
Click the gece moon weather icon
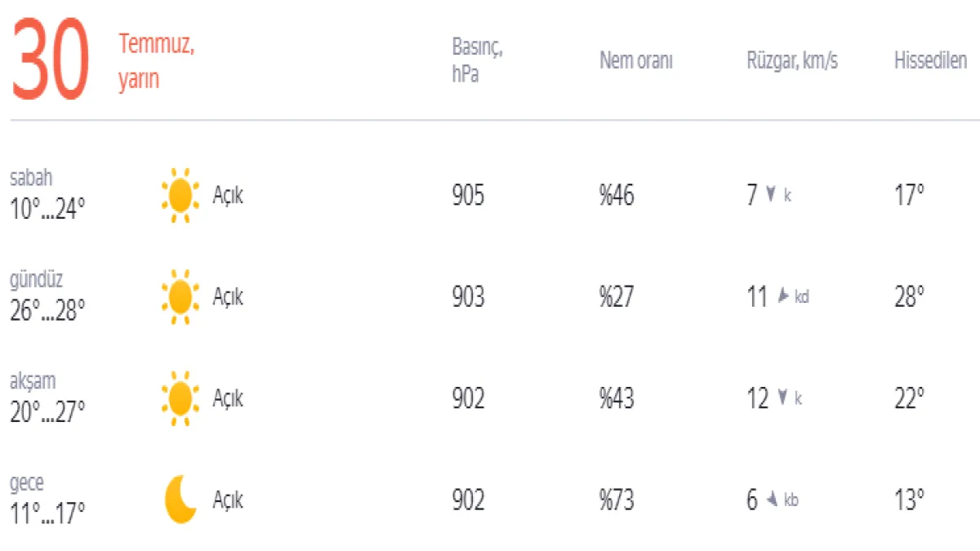tap(180, 500)
